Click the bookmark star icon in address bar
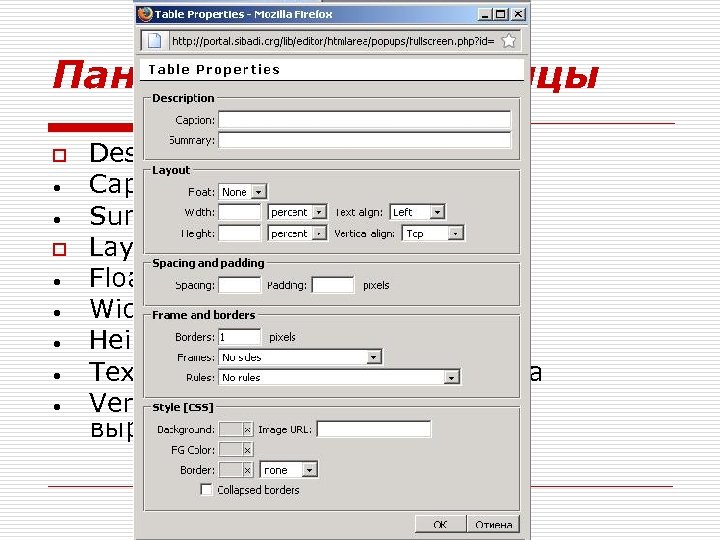Screen dimensions: 720x540 (x=508, y=41)
